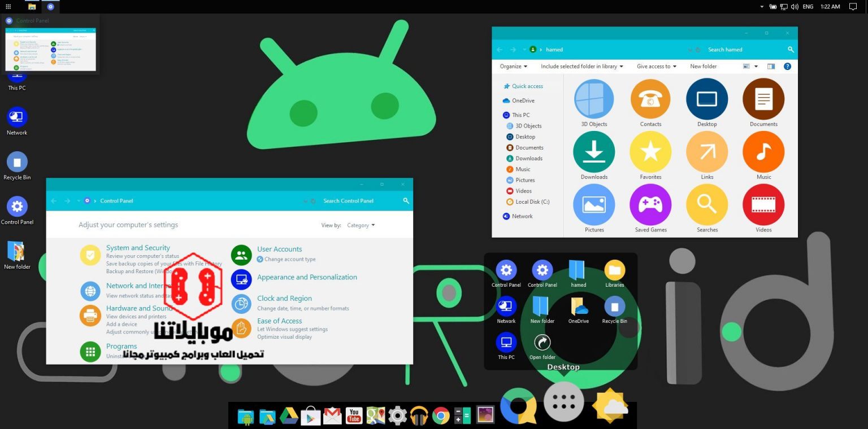Open the Give access to dropdown
This screenshot has width=868, height=429.
656,66
